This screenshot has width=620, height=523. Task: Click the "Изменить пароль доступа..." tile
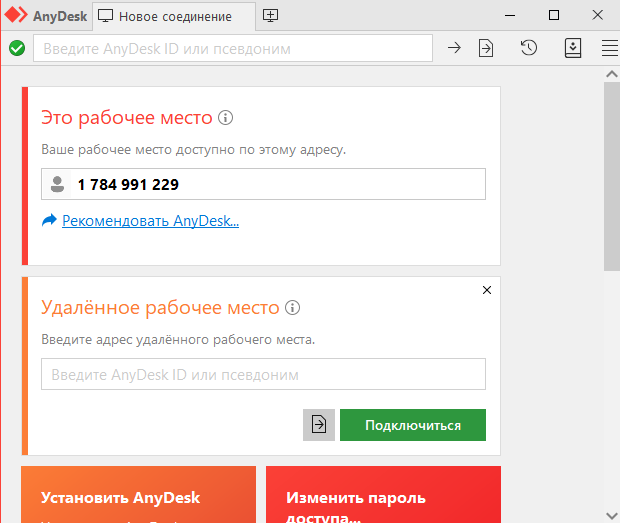point(384,495)
